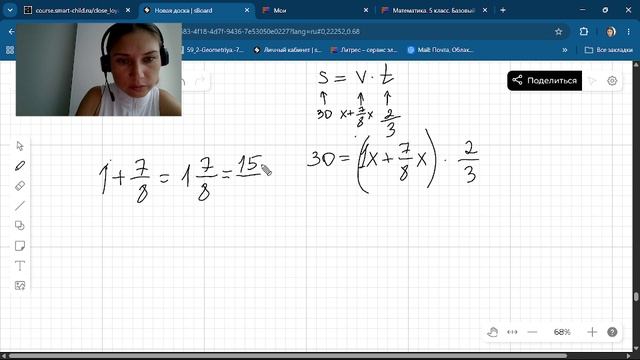Screen dimensions: 640x360
Task: Open the browser three-dot menu
Action: point(629,31)
